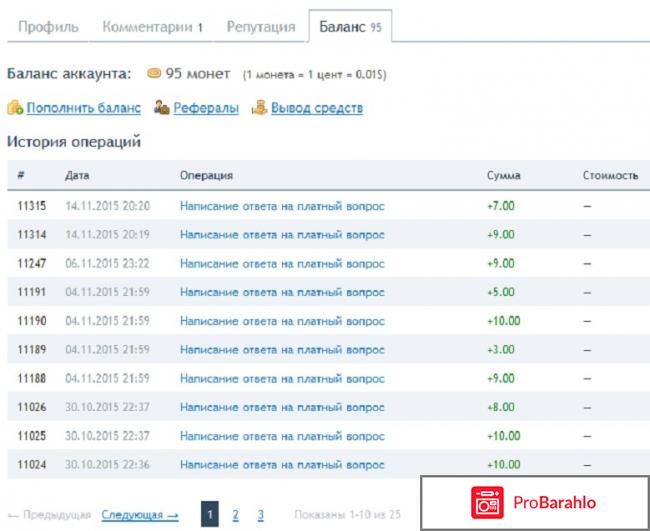Open operation link in row 11315

point(282,206)
